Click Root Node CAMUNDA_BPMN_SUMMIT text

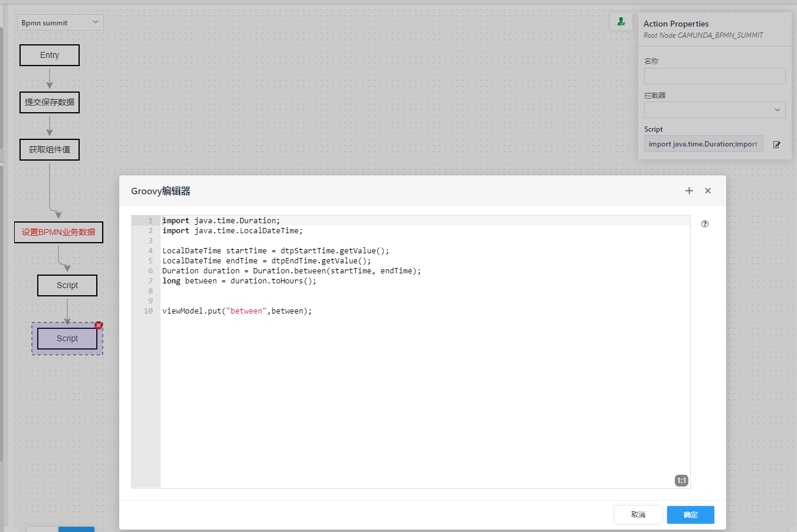click(703, 35)
